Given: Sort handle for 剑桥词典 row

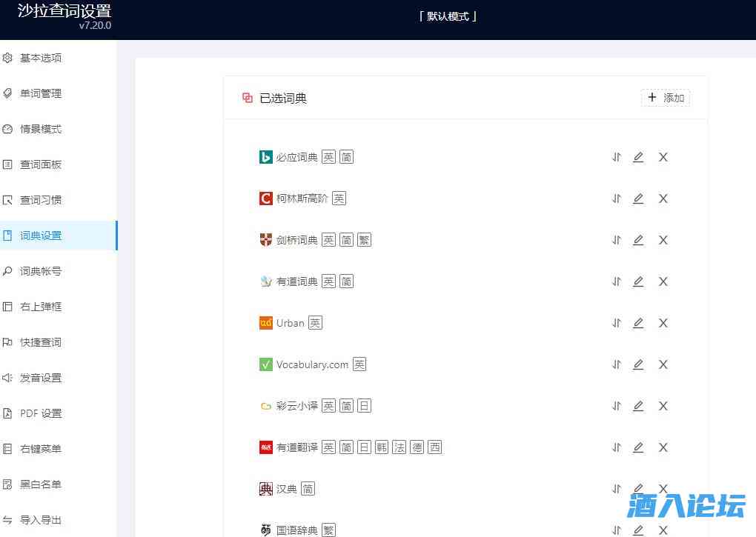Looking at the screenshot, I should 617,240.
